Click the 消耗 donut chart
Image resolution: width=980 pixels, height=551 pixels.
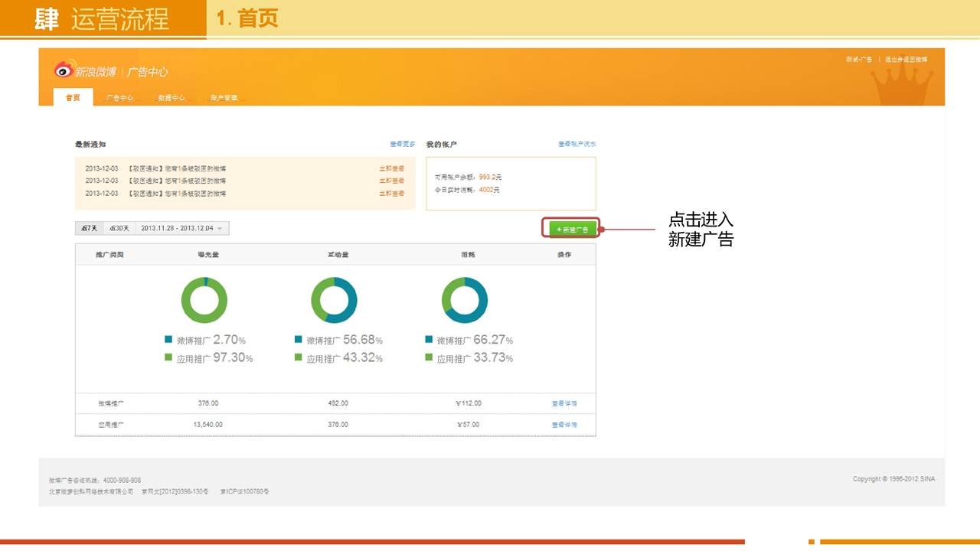pos(464,300)
